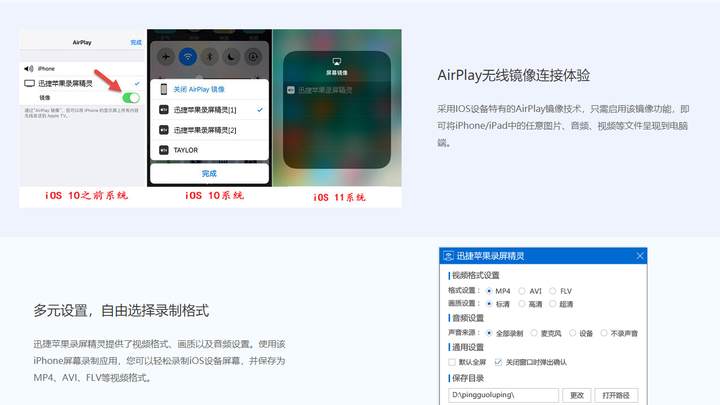Screen dimensions: 720x405
Task: Select 麦克风 audio source option
Action: 534,333
